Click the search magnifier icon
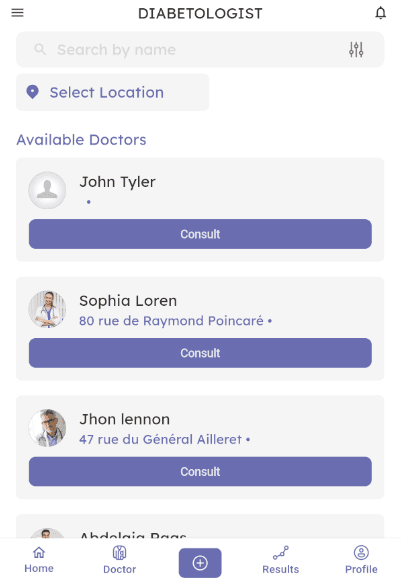The width and height of the screenshot is (401, 582). (x=40, y=49)
